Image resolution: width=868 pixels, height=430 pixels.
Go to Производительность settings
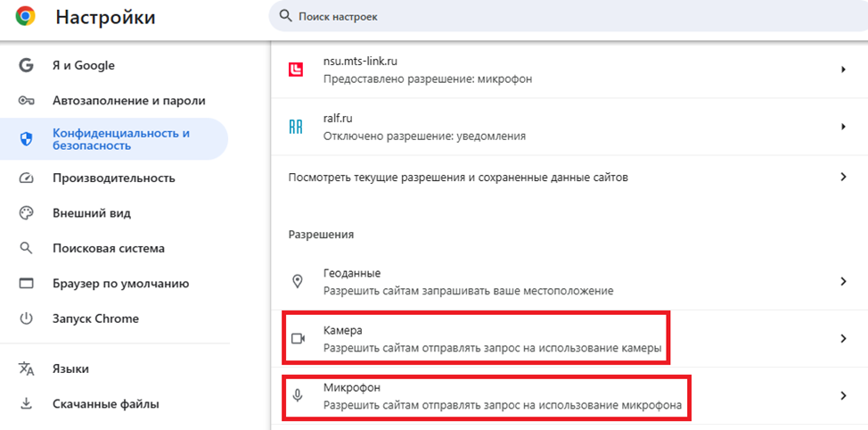point(113,178)
